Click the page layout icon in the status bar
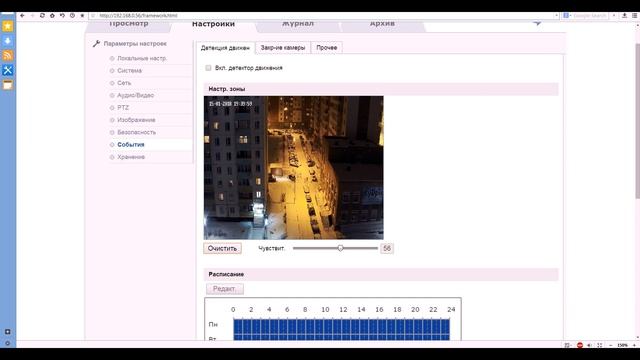 click(x=567, y=345)
